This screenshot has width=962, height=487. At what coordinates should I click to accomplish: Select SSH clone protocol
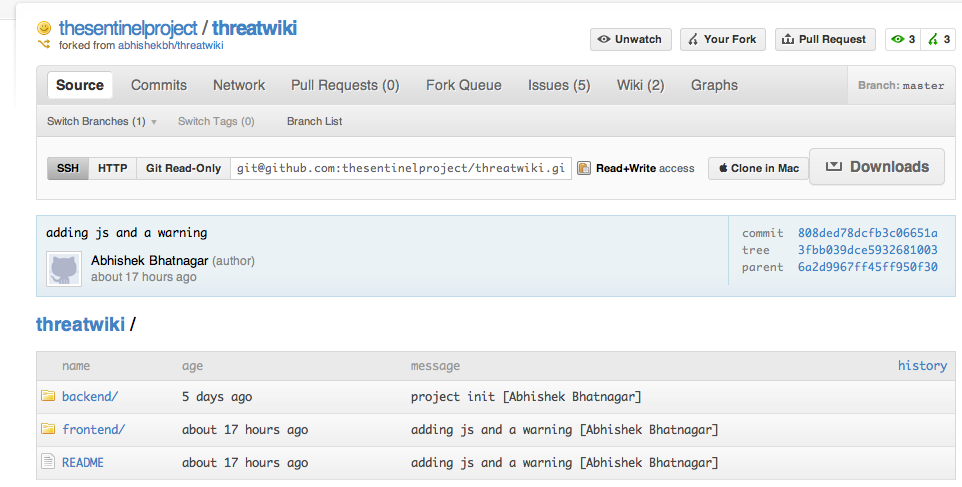coord(68,168)
